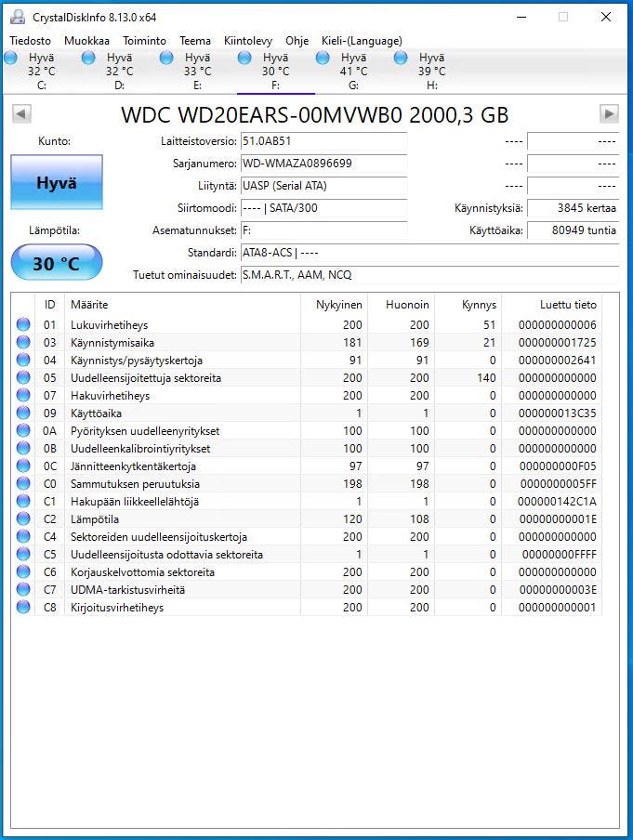This screenshot has width=633, height=840.
Task: Click the Standardi field ATA8-ACS
Action: pos(429,253)
